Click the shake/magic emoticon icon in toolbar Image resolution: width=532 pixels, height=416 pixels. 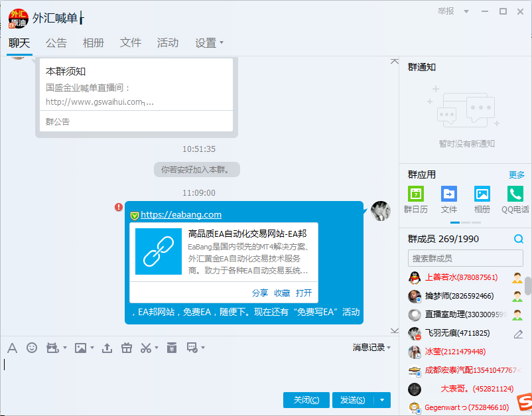52,348
